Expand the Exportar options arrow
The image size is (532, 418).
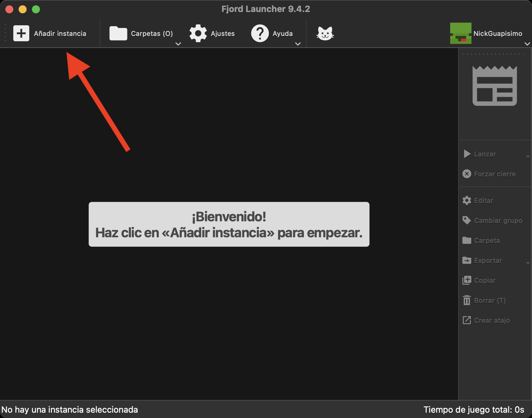tap(528, 263)
